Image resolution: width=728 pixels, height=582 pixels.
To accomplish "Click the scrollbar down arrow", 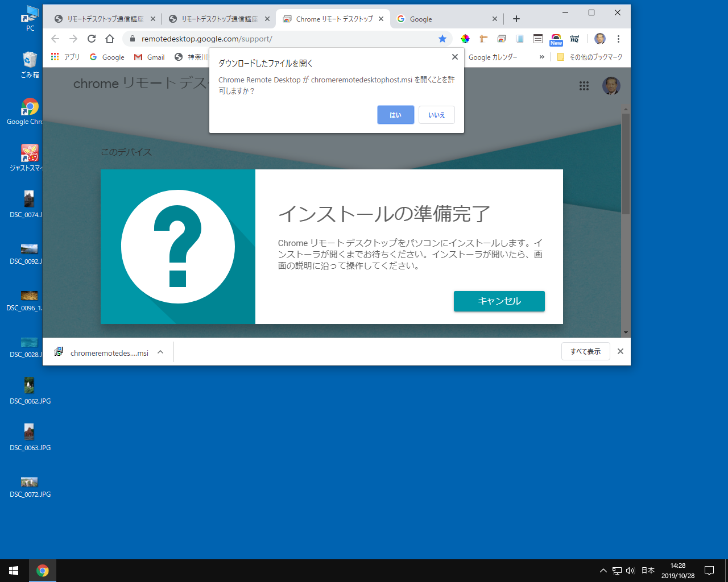I will [626, 332].
